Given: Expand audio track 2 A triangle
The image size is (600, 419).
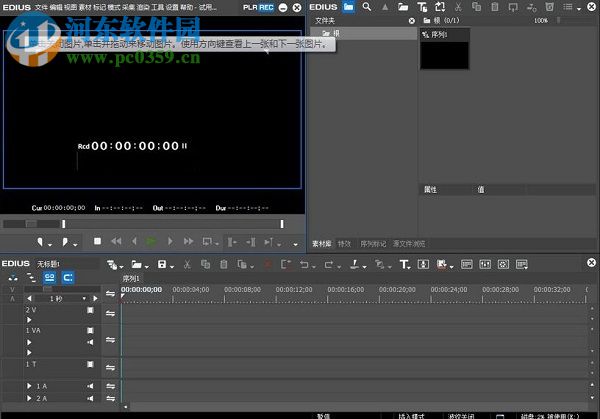Looking at the screenshot, I should 29,398.
